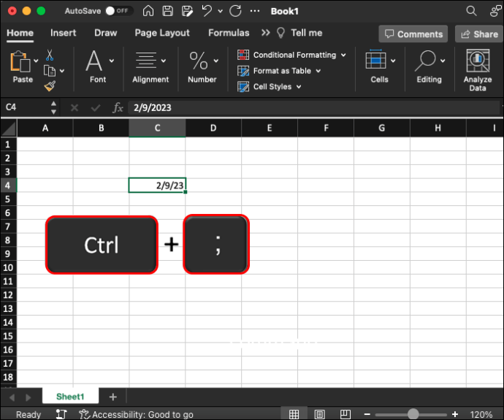Open the Alignment group
The height and width of the screenshot is (420, 504).
pyautogui.click(x=150, y=66)
